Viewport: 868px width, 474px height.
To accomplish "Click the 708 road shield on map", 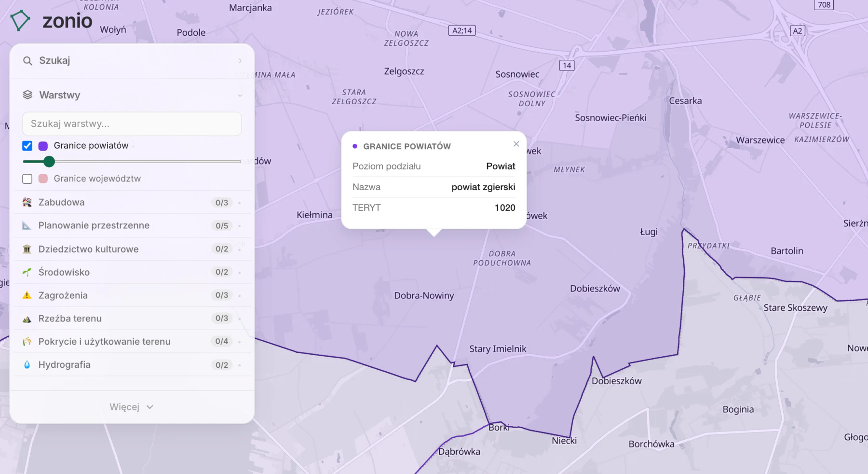I will point(824,5).
